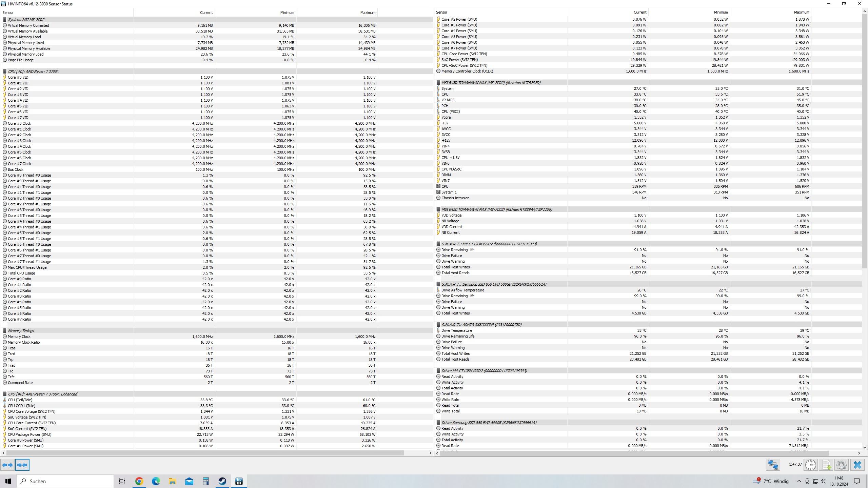Viewport: 868px width, 488px height.
Task: Select the Memory Controller Clock (UCLK) row
Action: pos(648,71)
